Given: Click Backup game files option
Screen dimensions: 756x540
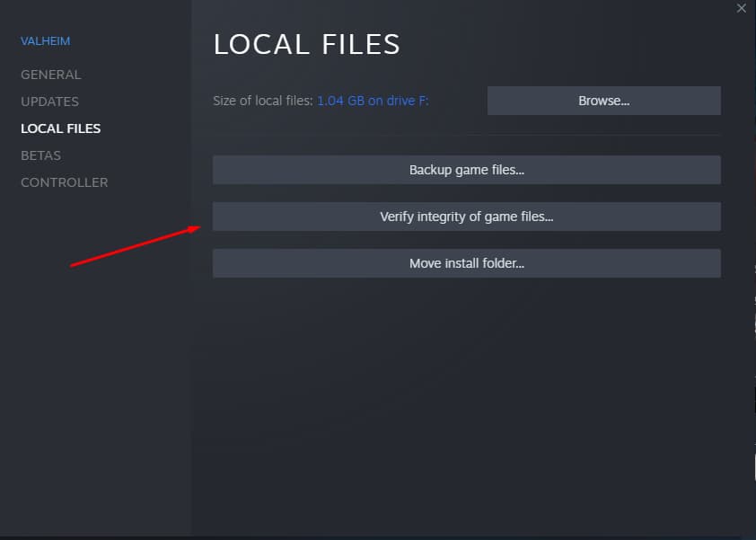Looking at the screenshot, I should (x=466, y=169).
